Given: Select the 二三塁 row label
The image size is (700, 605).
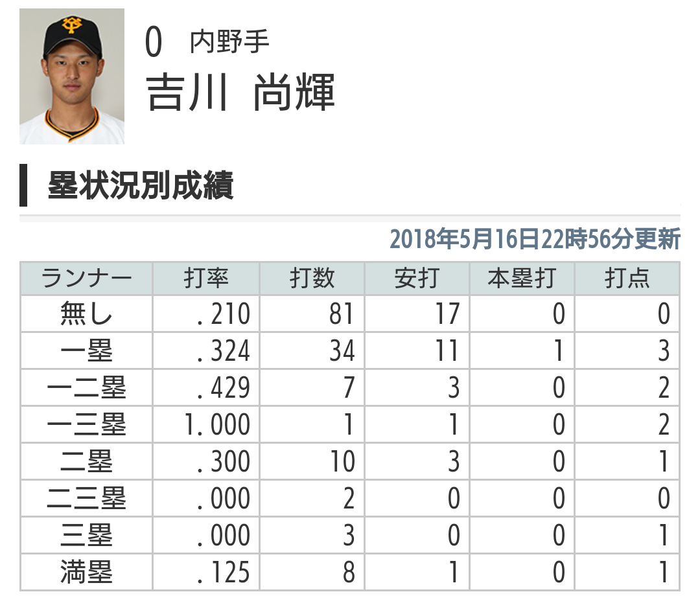Looking at the screenshot, I should point(86,499).
